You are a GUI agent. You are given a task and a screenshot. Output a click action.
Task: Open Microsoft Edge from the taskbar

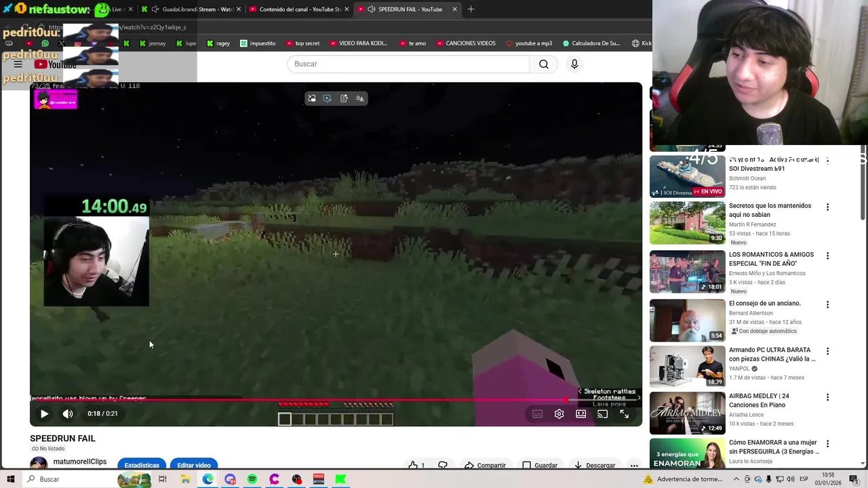[208, 479]
